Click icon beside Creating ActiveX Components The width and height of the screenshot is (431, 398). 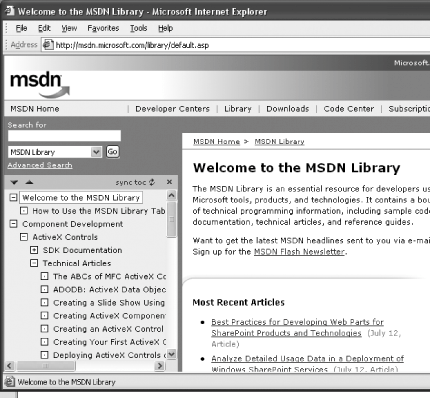[44, 315]
